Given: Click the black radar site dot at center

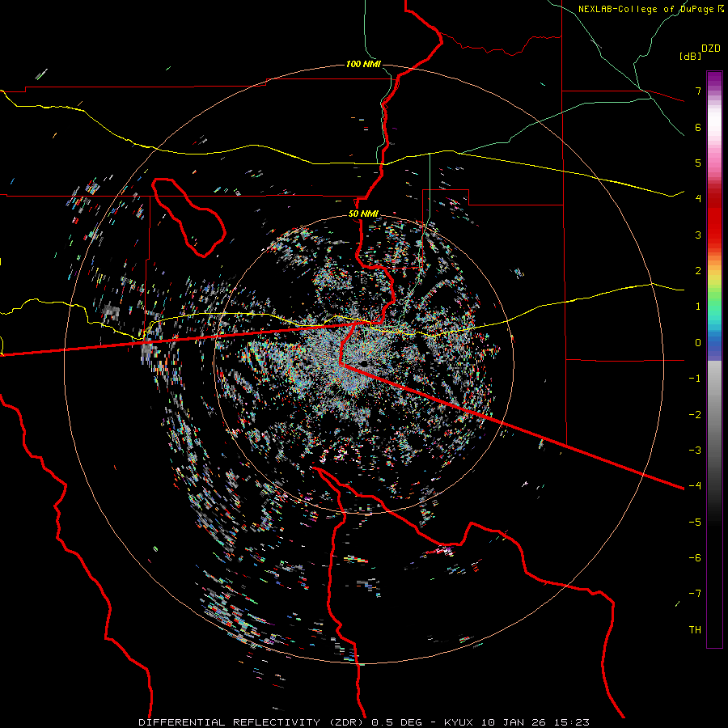Looking at the screenshot, I should click(364, 363).
